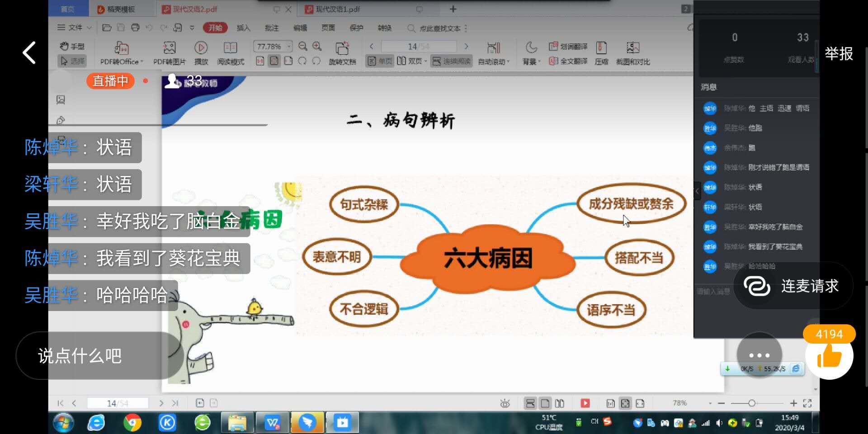
Task: Click the eye protection mode icon in the status bar
Action: point(505,403)
